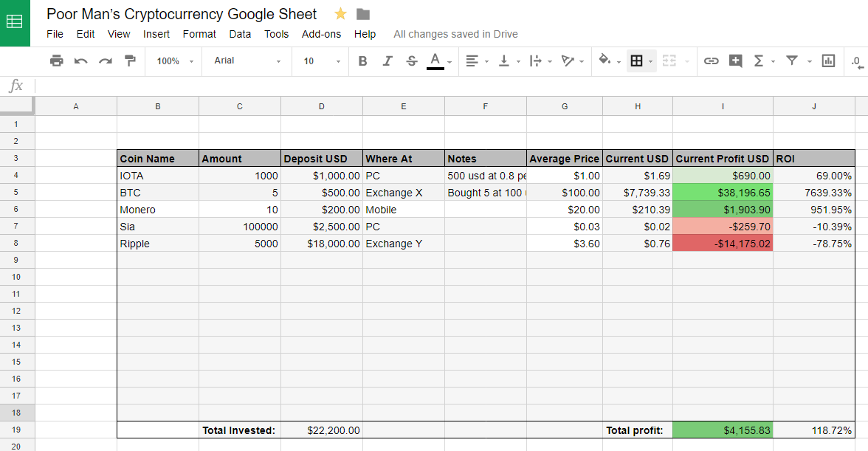
Task: Expand the Filter views dropdown arrow
Action: pos(809,61)
